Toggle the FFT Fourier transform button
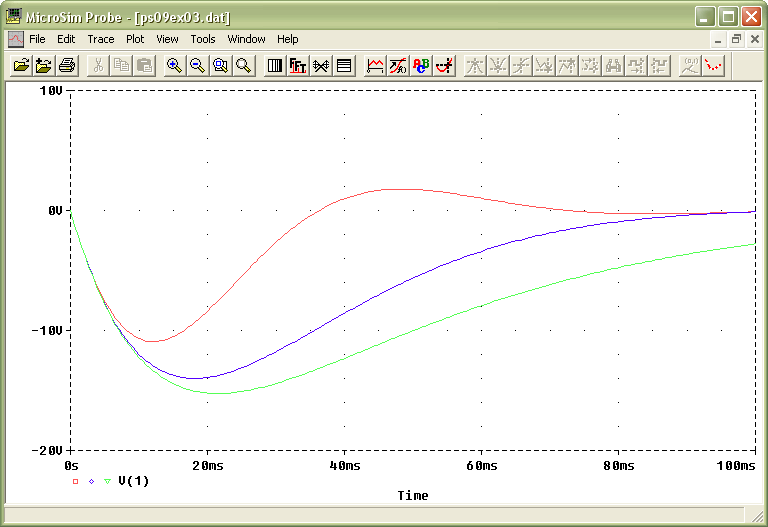The height and width of the screenshot is (527, 768). [298, 66]
